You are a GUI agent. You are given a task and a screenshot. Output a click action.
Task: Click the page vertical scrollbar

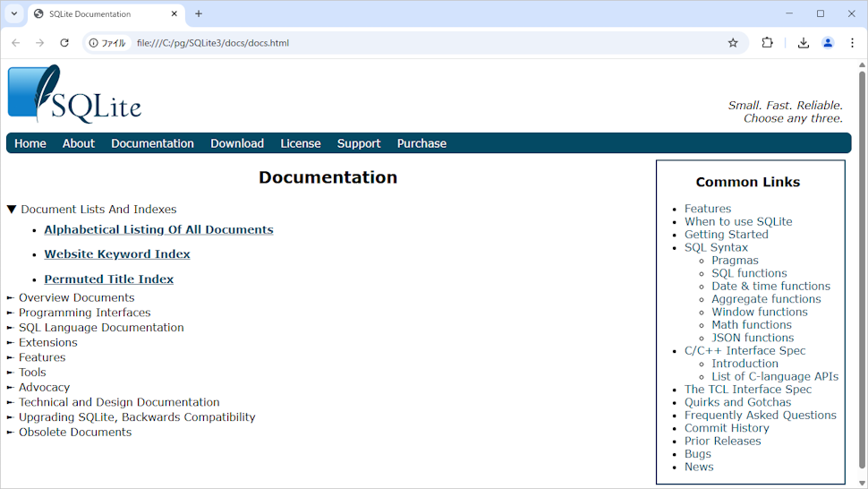[x=862, y=269]
